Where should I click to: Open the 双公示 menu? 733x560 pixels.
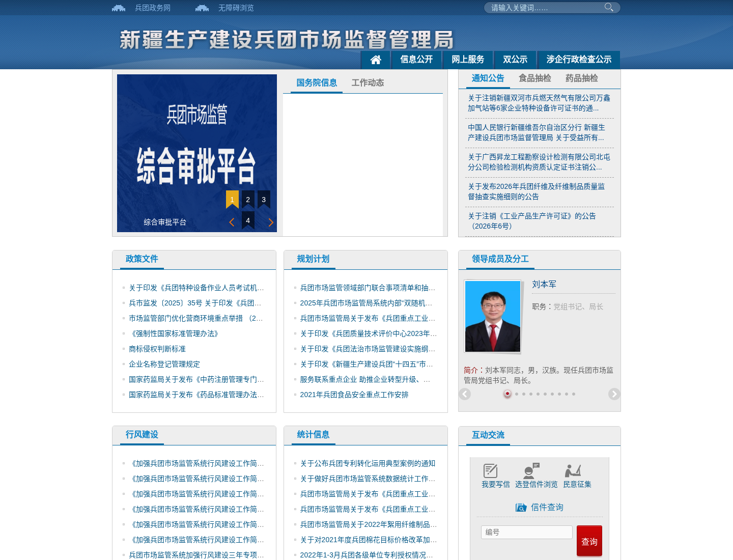coord(515,60)
